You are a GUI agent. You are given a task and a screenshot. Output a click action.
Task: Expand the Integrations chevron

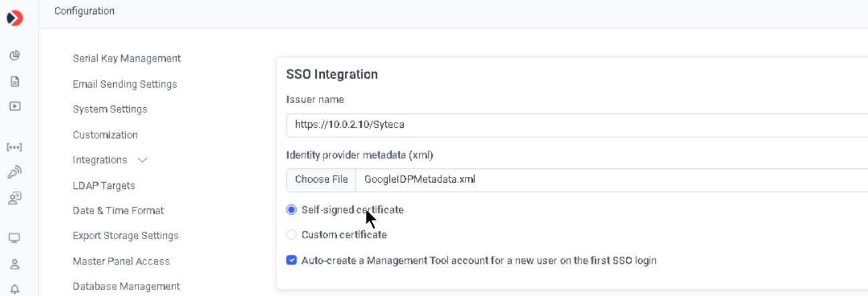(142, 160)
